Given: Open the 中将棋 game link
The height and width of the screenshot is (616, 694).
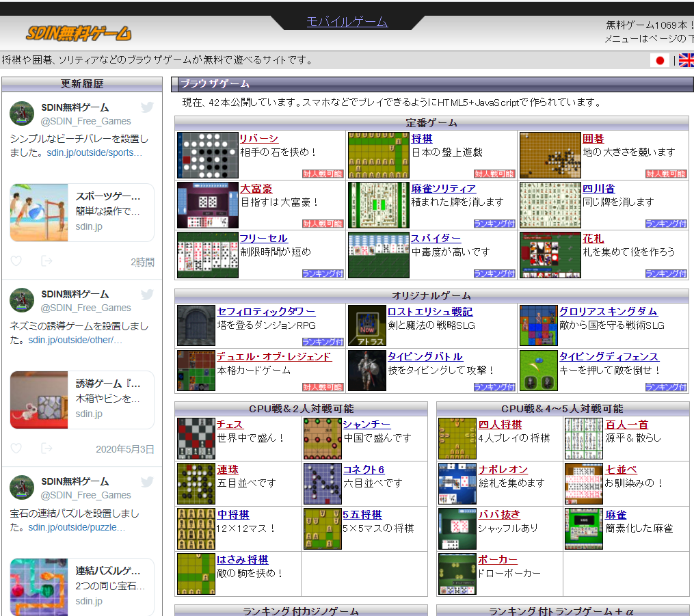Looking at the screenshot, I should pos(233,515).
